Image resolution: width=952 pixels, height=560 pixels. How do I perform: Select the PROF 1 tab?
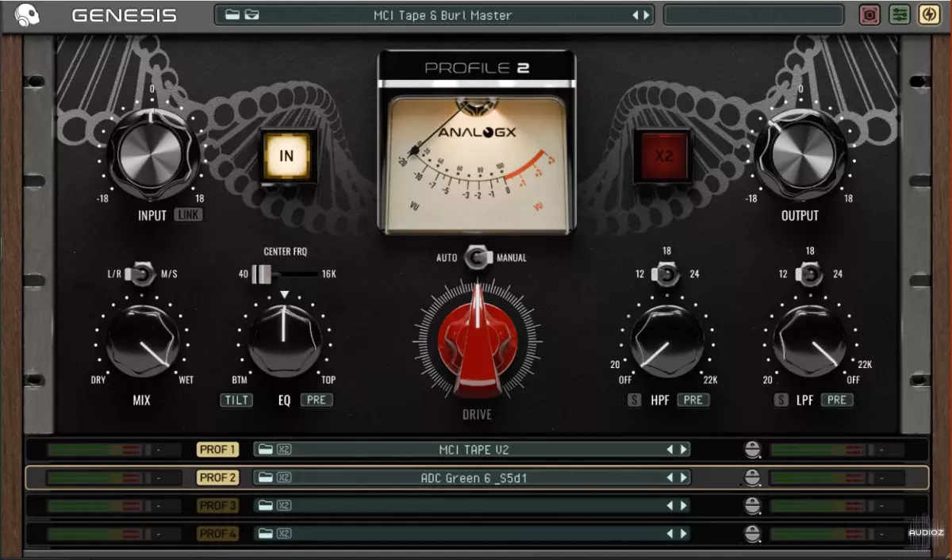click(217, 450)
